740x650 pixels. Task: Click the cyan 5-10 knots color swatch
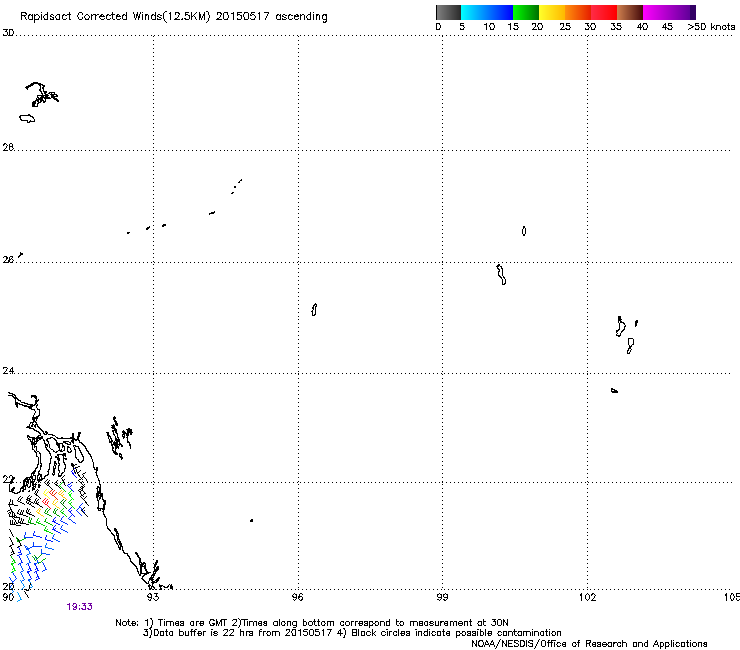(474, 12)
